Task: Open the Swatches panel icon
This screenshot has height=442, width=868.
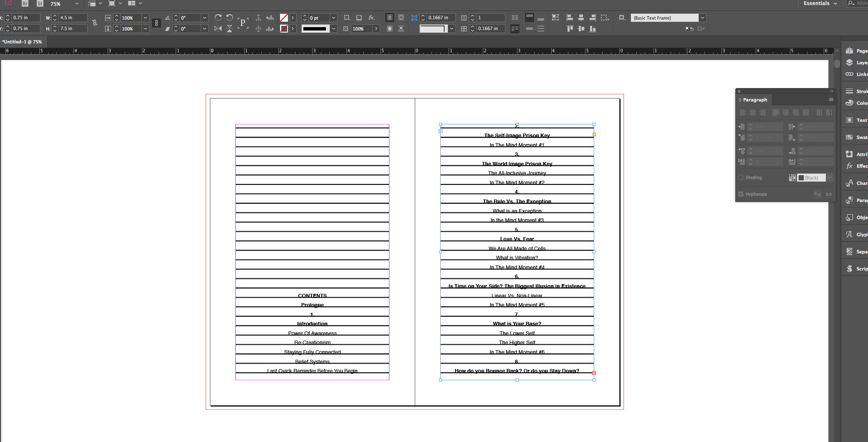Action: [x=855, y=137]
